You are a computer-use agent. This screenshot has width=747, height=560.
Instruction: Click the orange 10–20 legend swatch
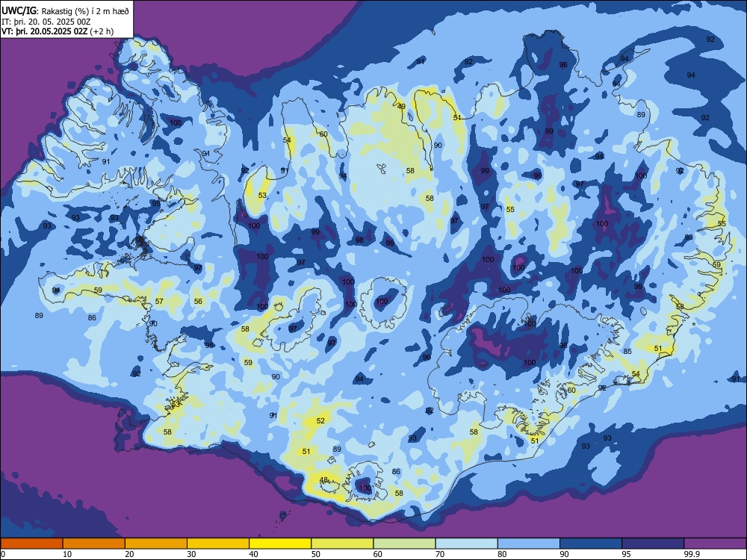point(94,544)
